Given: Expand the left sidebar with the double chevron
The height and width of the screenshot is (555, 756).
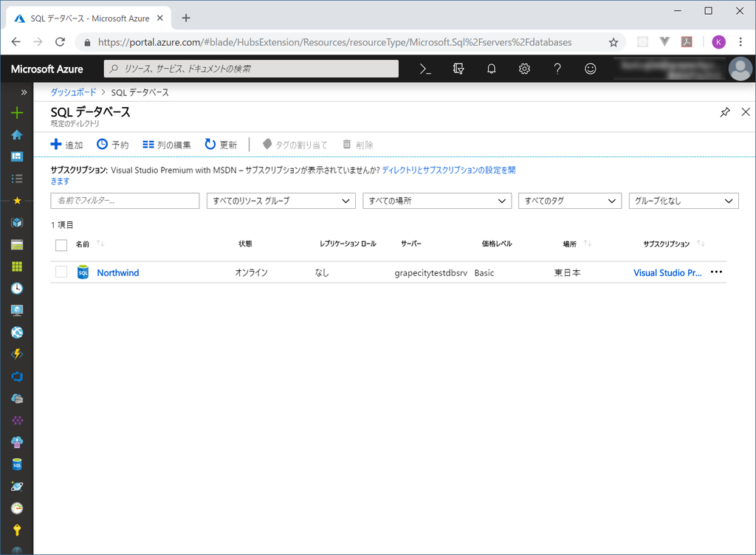Looking at the screenshot, I should click(x=24, y=92).
